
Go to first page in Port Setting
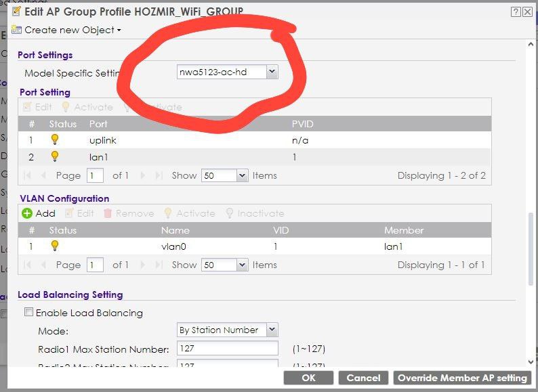pyautogui.click(x=28, y=175)
